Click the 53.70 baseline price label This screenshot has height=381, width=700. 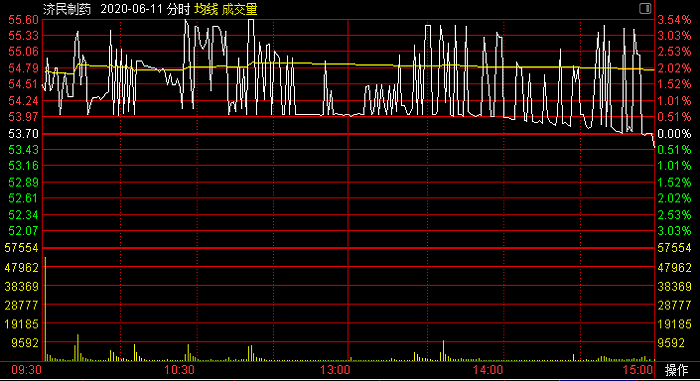(x=24, y=134)
